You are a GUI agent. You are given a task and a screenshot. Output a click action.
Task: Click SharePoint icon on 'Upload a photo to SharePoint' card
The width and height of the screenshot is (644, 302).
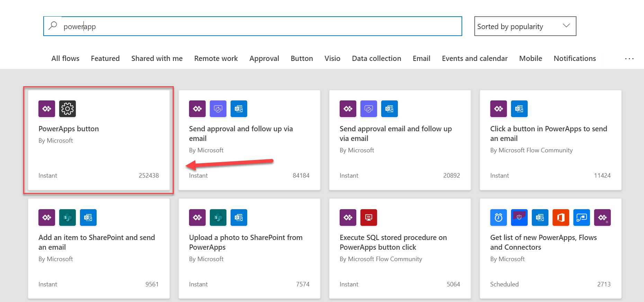tap(218, 217)
